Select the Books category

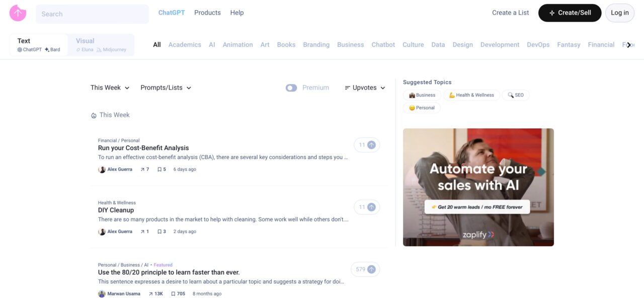click(x=286, y=45)
